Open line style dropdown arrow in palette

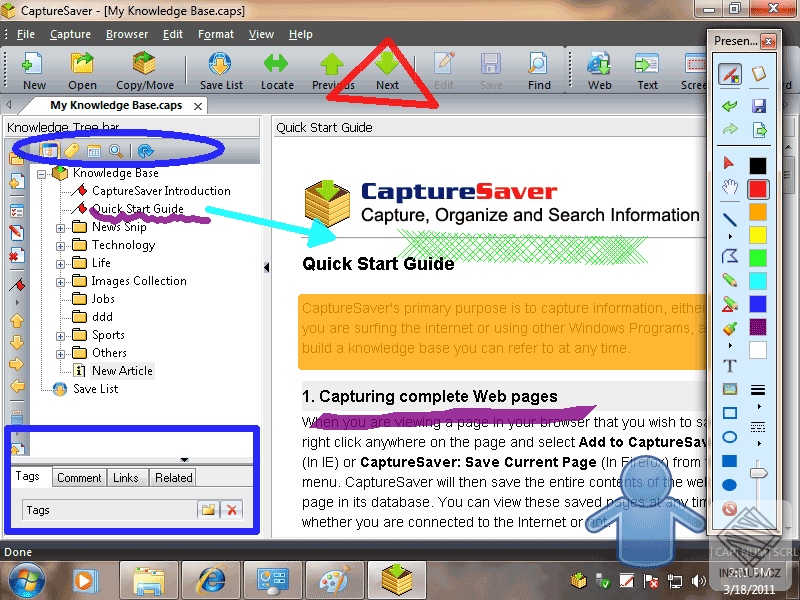tap(759, 443)
